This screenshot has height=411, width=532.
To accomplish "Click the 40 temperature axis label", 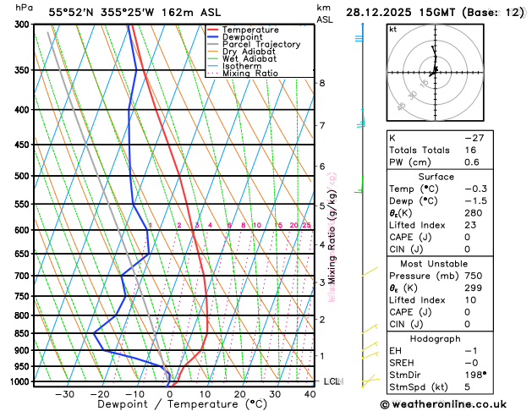I will click(x=310, y=394).
